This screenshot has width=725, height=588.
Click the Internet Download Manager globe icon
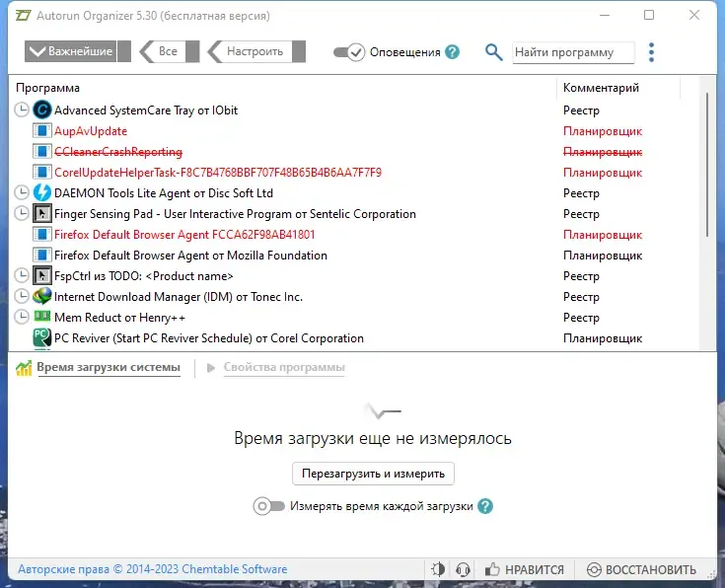click(x=41, y=296)
